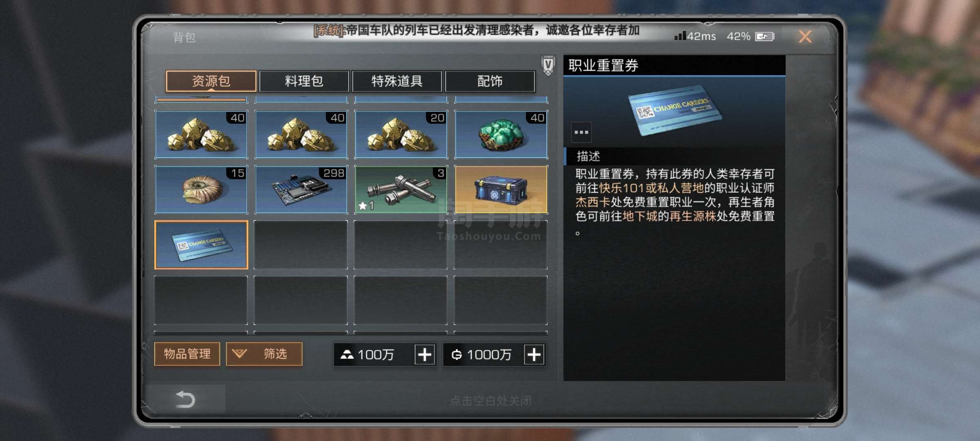Switch to the 特殊道具 tab
The height and width of the screenshot is (441, 980).
coord(397,81)
